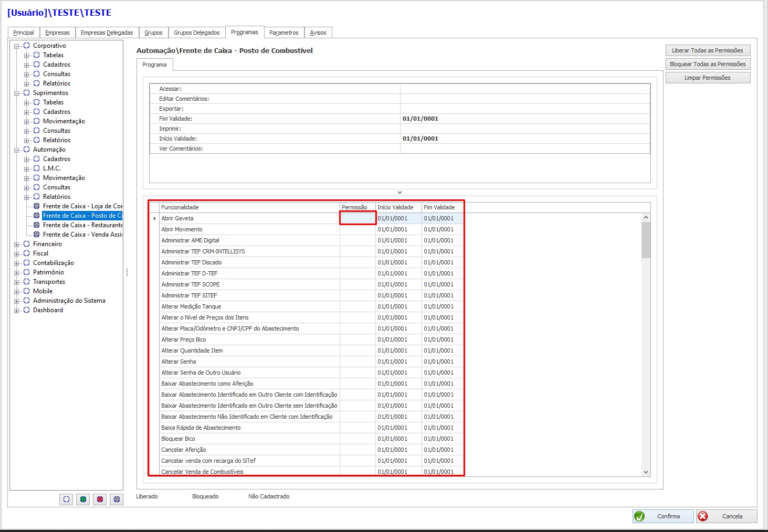
Task: Click the circle icon beside Dashboard
Action: 27,310
